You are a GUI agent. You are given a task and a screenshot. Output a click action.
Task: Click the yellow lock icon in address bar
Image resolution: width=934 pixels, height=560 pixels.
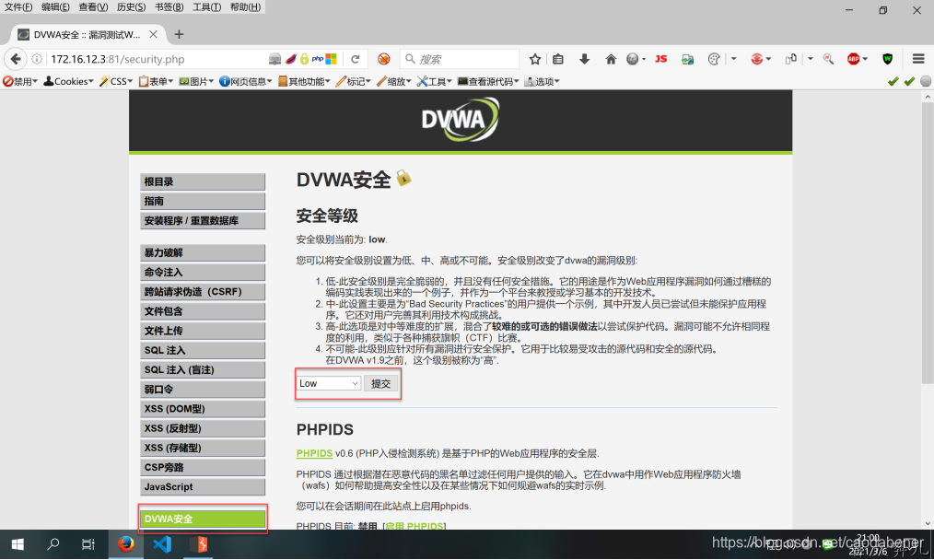[x=304, y=59]
